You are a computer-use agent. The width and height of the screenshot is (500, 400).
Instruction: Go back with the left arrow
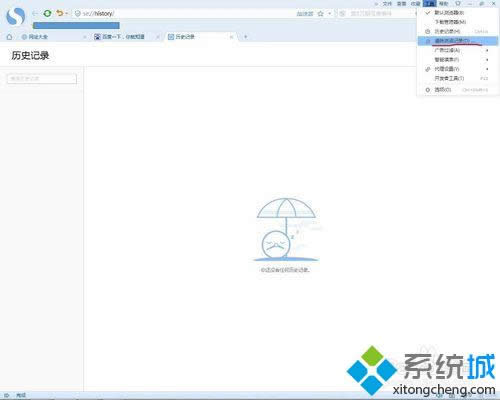pyautogui.click(x=35, y=13)
